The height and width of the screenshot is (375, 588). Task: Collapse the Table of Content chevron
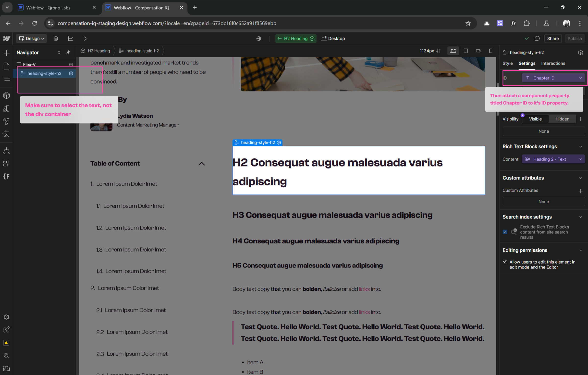pos(201,164)
